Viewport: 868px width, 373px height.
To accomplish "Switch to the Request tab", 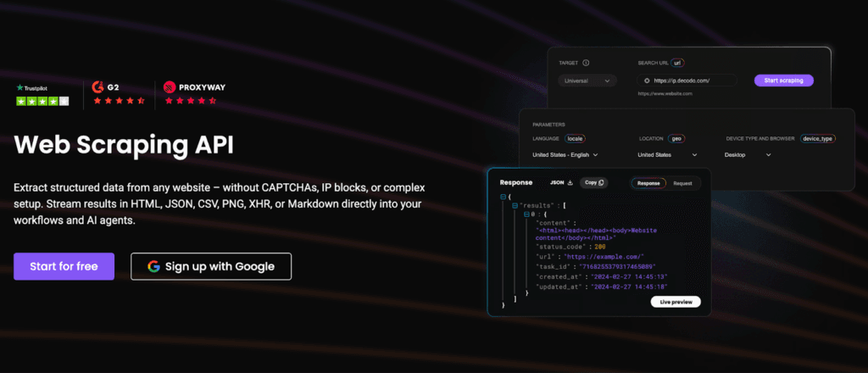I will (x=682, y=182).
